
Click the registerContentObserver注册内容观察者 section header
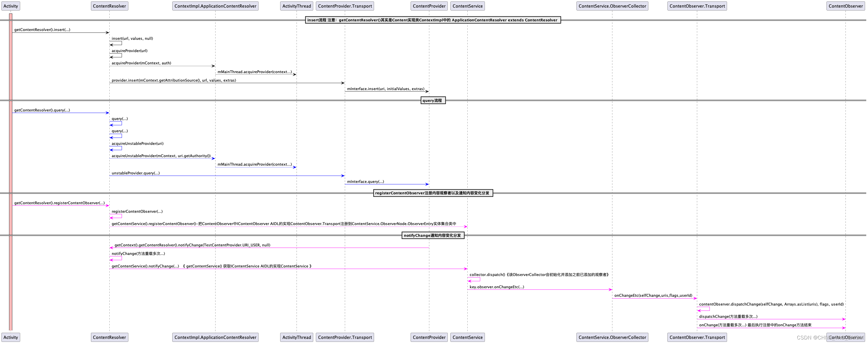(433, 193)
